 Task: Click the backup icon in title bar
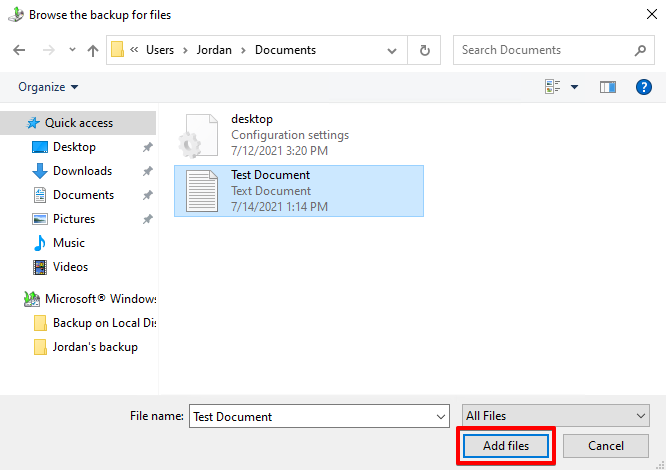pos(16,14)
